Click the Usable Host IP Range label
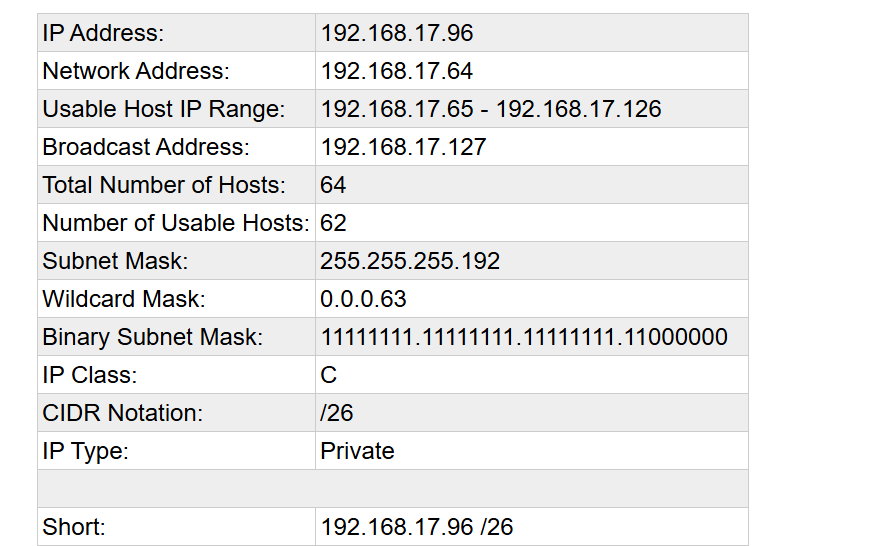The width and height of the screenshot is (890, 546). pyautogui.click(x=163, y=109)
